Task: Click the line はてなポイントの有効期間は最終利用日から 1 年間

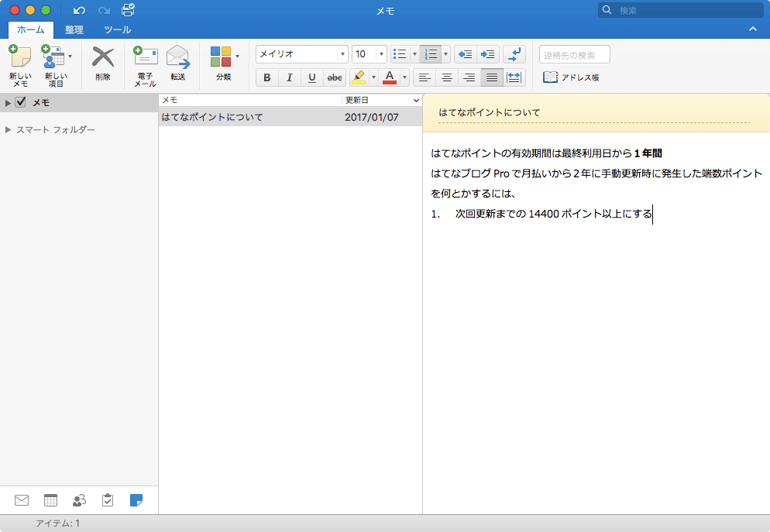Action: coord(546,153)
